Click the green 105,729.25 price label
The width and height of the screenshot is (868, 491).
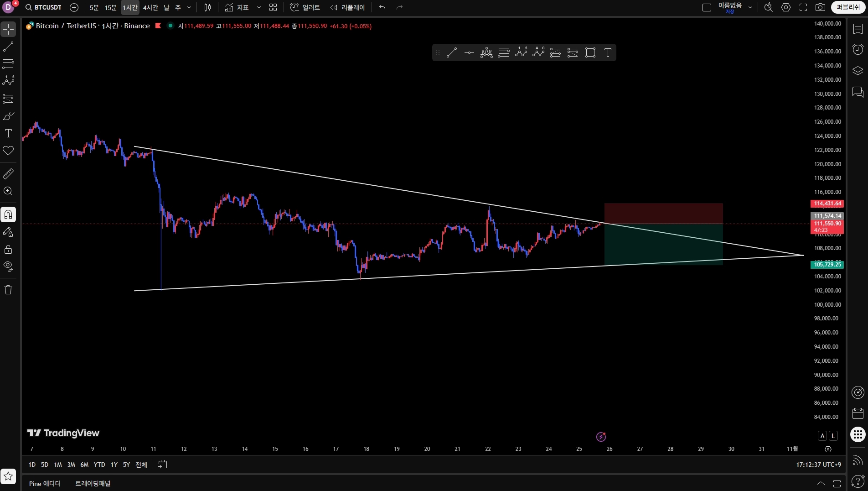coord(827,265)
